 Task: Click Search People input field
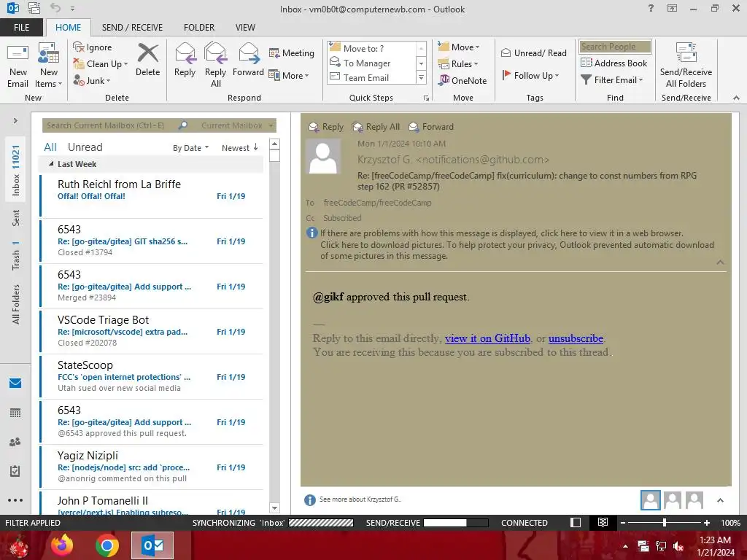(x=615, y=46)
